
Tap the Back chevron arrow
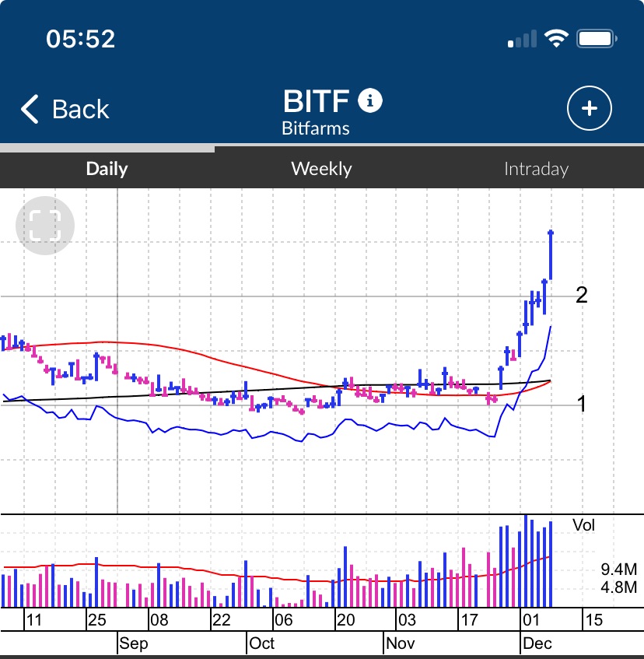point(30,110)
